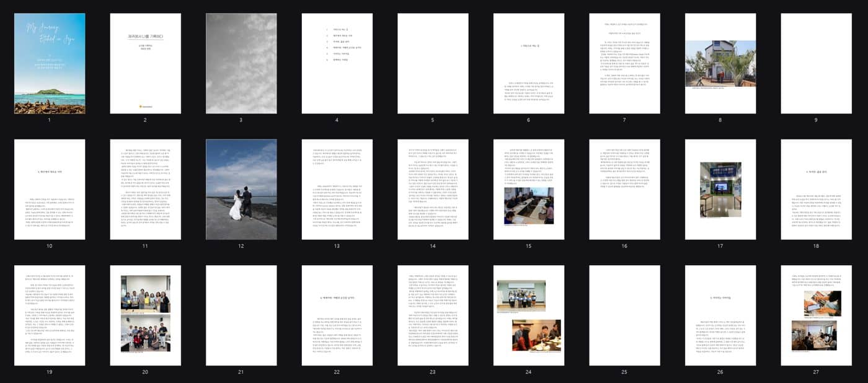Open the text page numbered 19
868x383 pixels.
(x=50, y=315)
